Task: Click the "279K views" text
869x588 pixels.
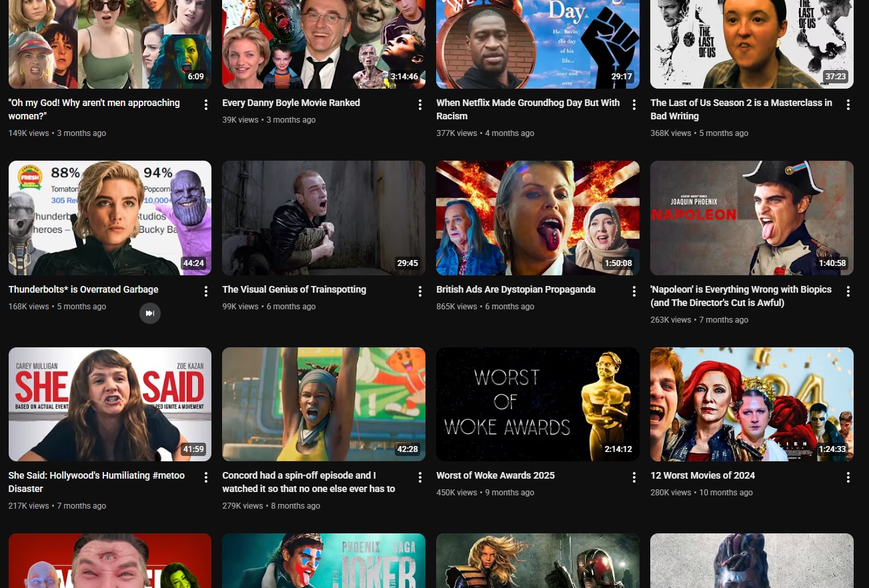Action: [x=243, y=506]
